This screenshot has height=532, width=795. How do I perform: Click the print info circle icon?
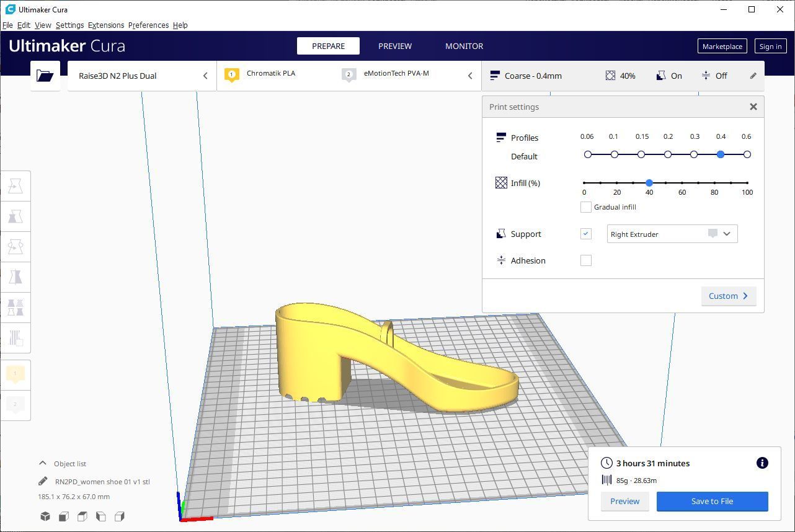(762, 463)
